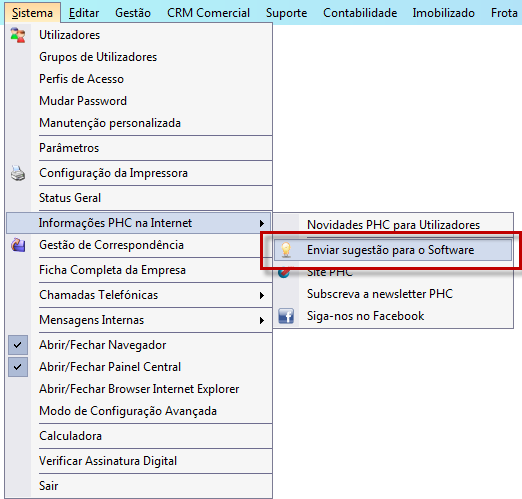This screenshot has width=522, height=499.
Task: Click the Facebook icon in the submenu
Action: coord(286,316)
